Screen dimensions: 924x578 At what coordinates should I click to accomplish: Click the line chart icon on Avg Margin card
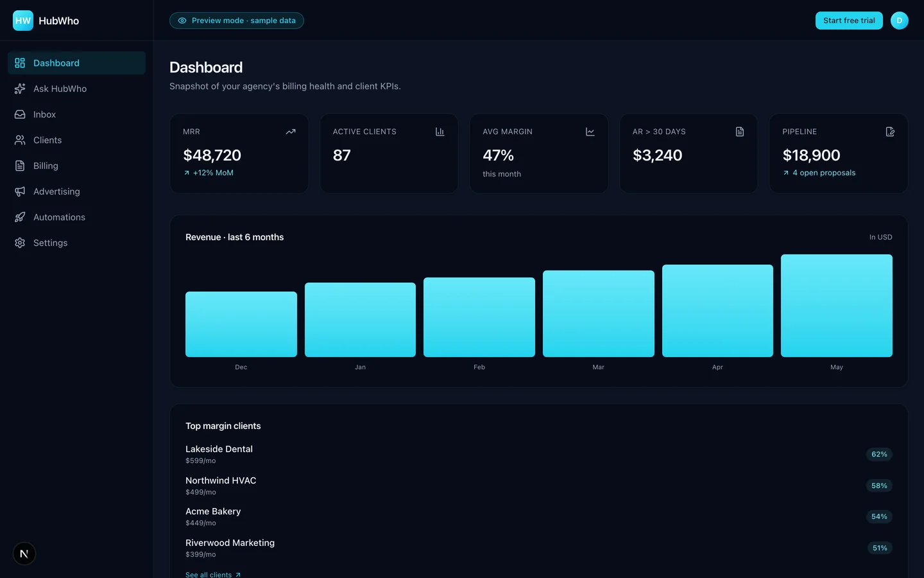590,132
